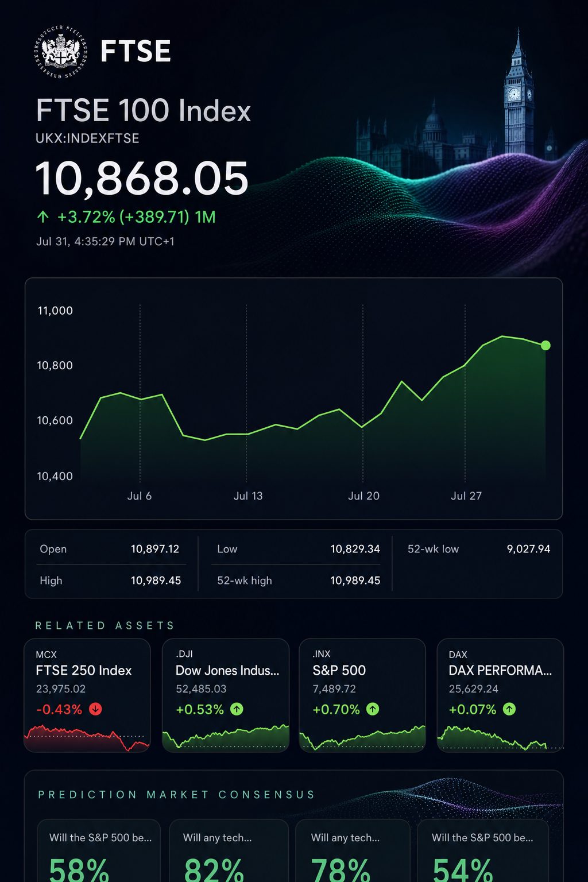
Task: Click the +0.07% change on DAX
Action: click(473, 709)
